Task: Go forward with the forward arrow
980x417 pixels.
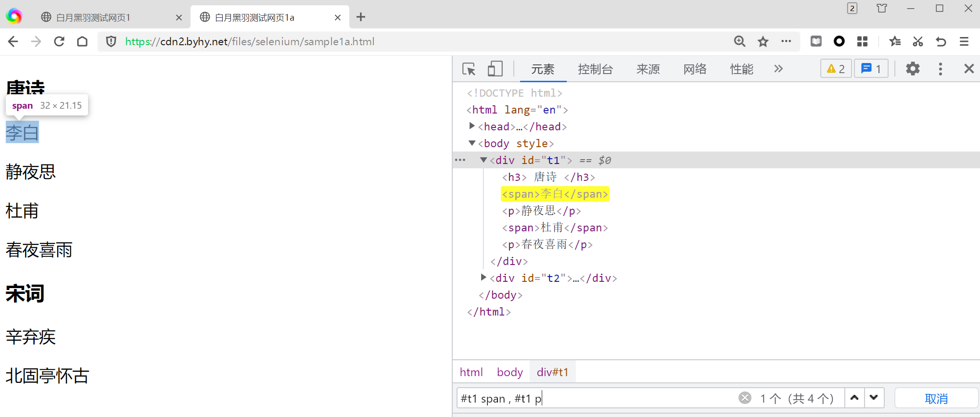Action: pyautogui.click(x=36, y=42)
